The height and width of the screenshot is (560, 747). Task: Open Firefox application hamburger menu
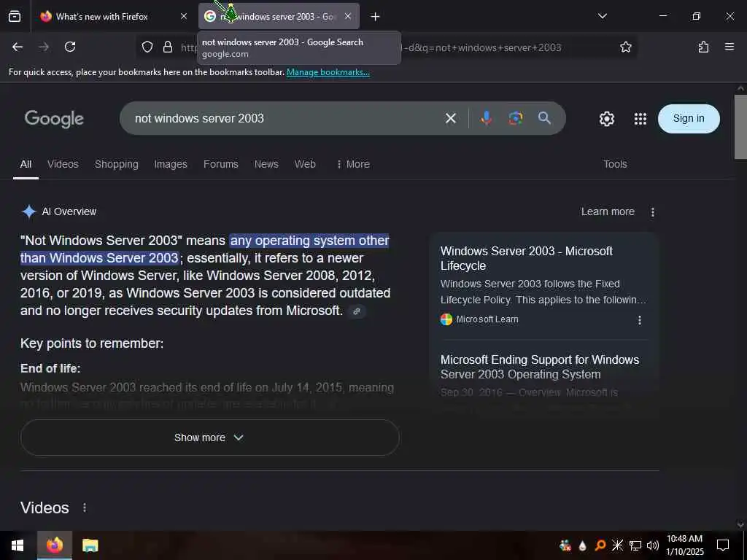tap(729, 47)
